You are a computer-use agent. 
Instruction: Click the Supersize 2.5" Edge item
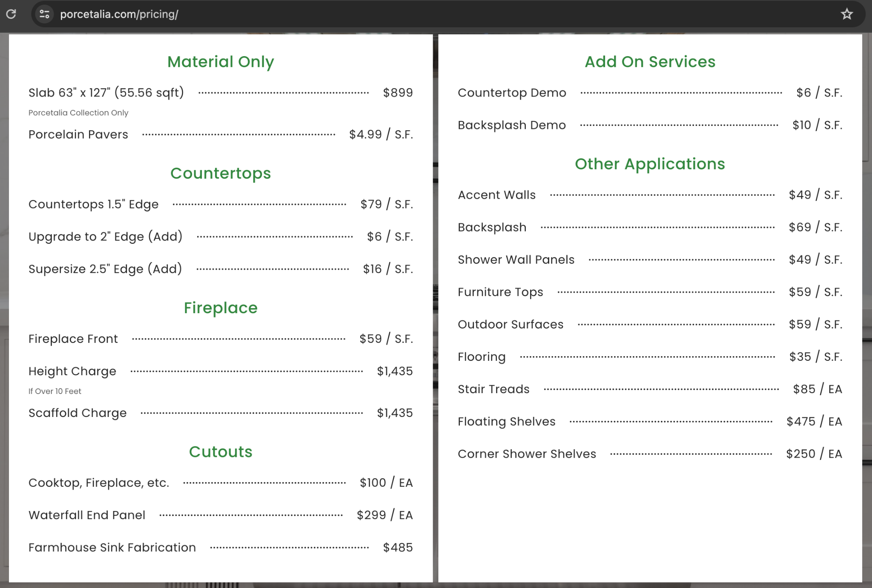pyautogui.click(x=105, y=269)
